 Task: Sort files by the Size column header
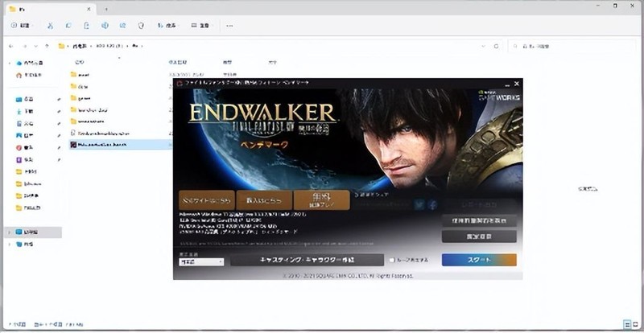[x=272, y=62]
